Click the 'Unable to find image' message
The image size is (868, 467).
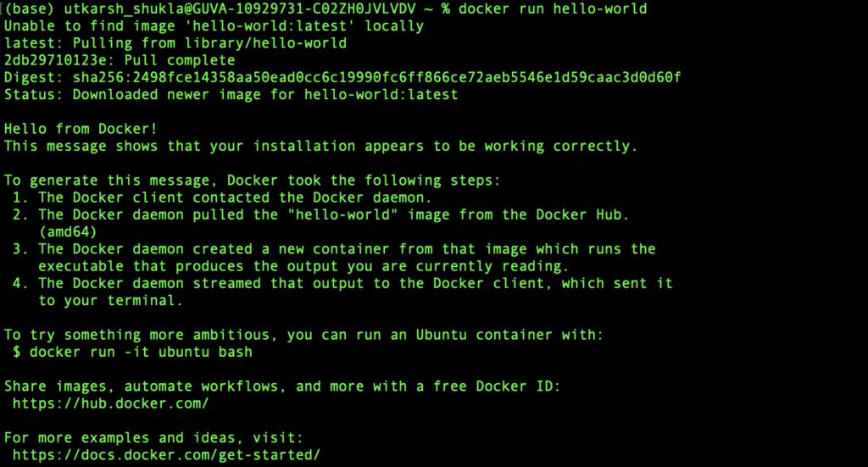[x=214, y=26]
